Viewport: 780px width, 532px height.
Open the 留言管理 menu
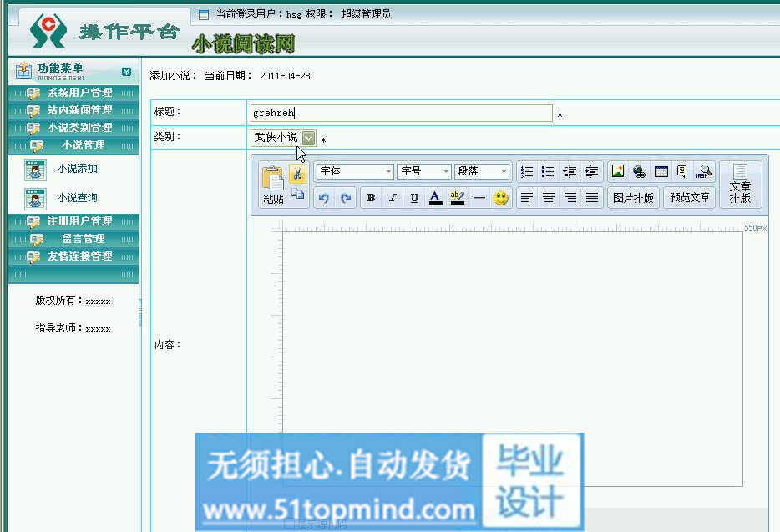click(73, 239)
